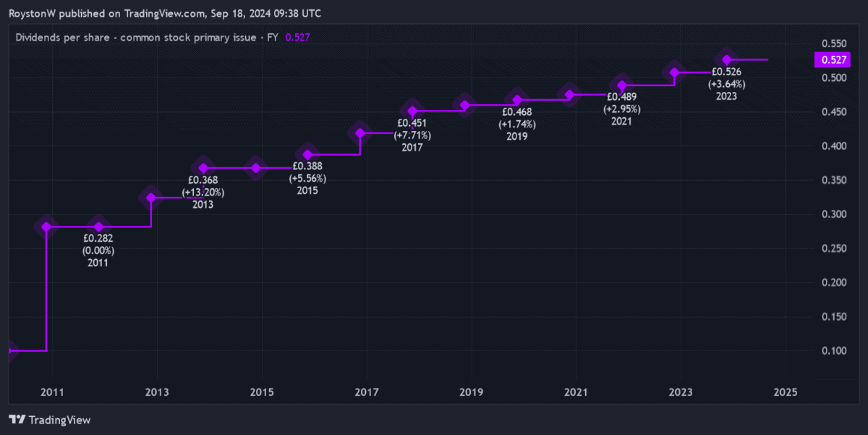Viewport: 868px width, 435px height.
Task: Click the 0.550 label on the price axis
Action: click(x=830, y=43)
